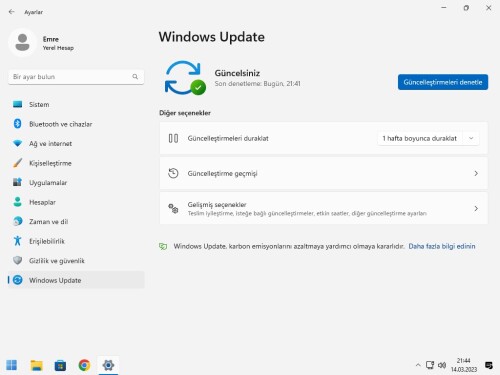Select Zaman ve dil

point(76,221)
